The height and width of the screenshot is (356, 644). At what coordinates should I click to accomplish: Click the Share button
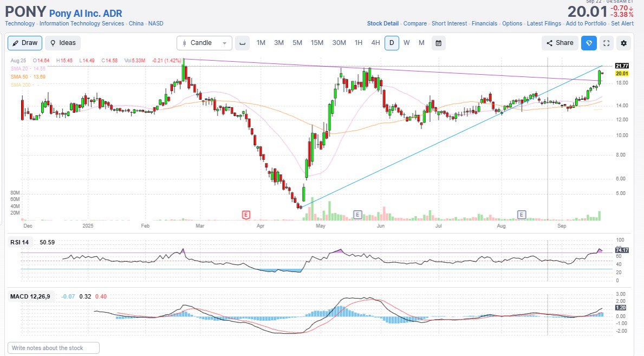coord(560,43)
